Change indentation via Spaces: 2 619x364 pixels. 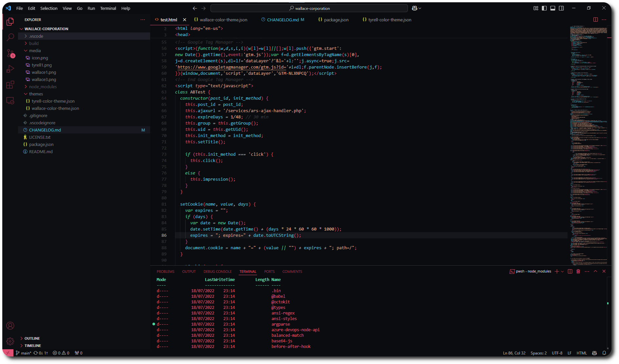pyautogui.click(x=538, y=353)
